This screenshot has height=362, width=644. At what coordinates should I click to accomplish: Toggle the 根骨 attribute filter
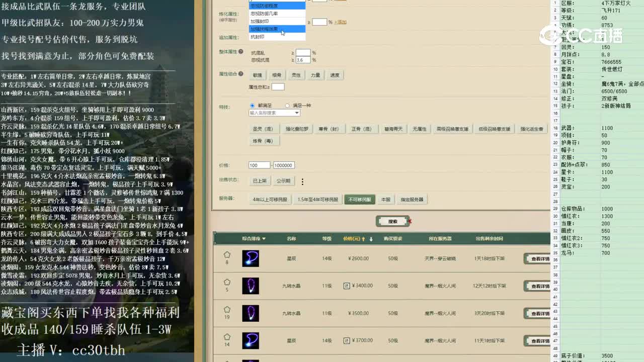click(277, 75)
